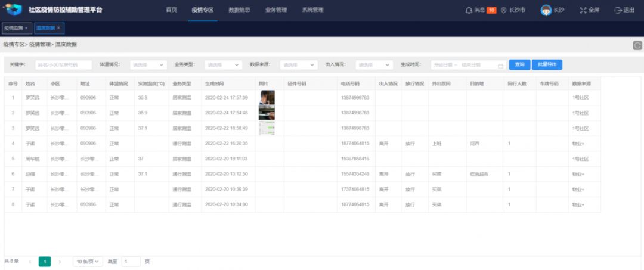
Task: Open the 体温情况 dropdown
Action: (x=148, y=65)
